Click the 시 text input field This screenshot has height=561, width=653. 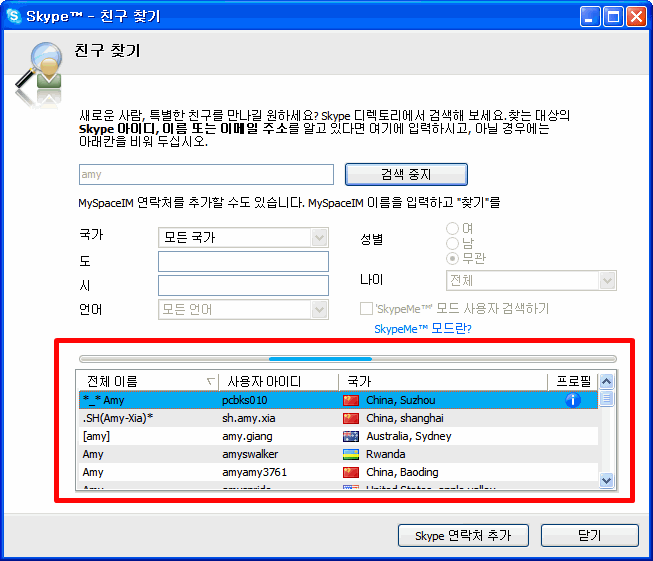243,285
